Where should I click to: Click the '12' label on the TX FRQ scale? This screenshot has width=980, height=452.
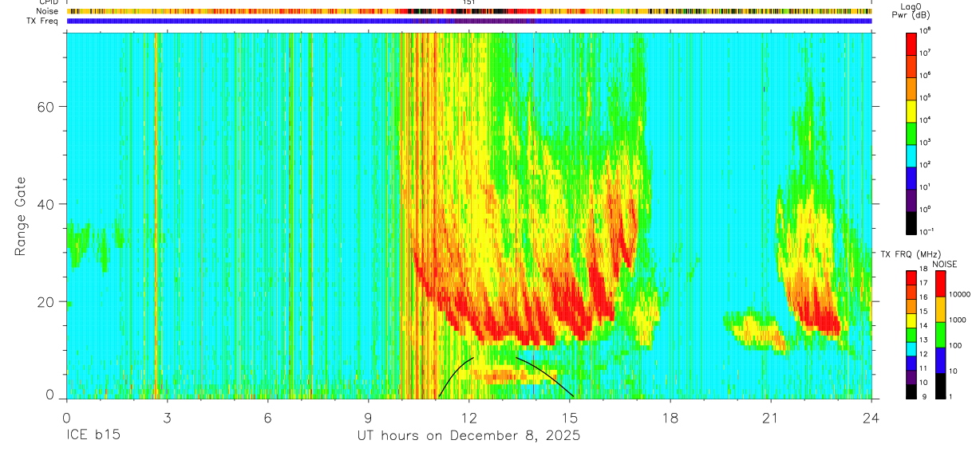[x=925, y=355]
